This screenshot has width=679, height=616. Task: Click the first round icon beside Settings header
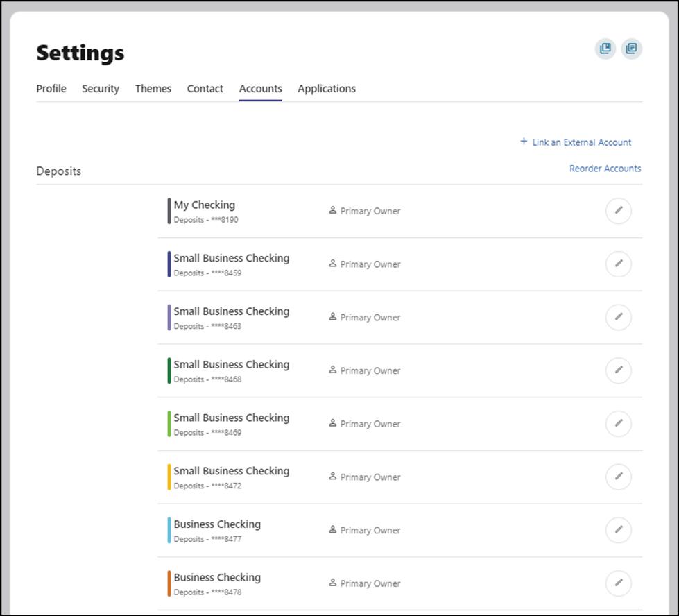pyautogui.click(x=605, y=49)
